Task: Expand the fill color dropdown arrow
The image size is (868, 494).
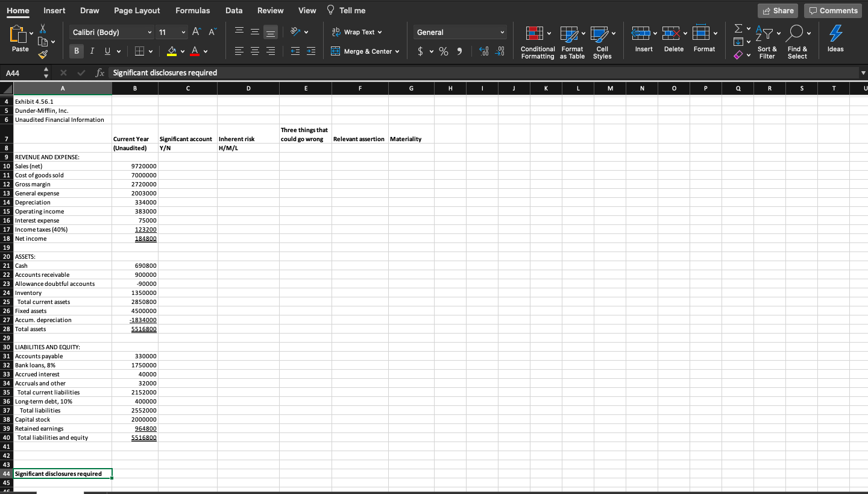Action: pyautogui.click(x=181, y=51)
